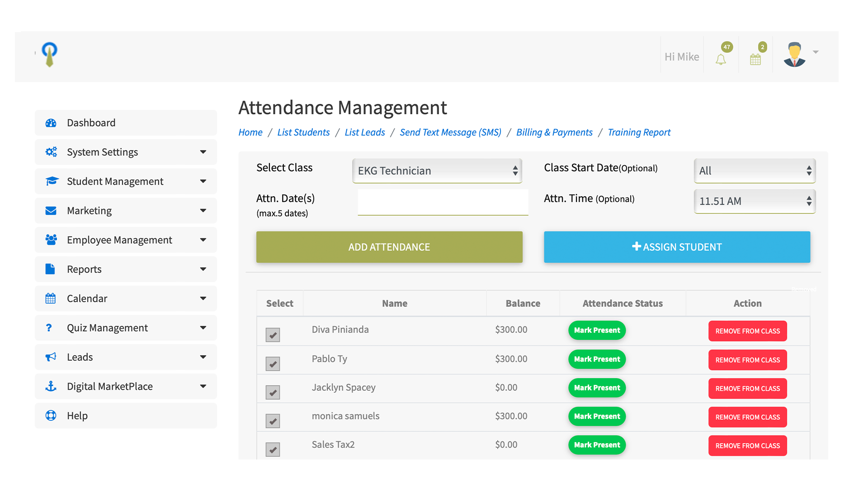Uncheck the checkbox for Diva Pinianda
The height and width of the screenshot is (488, 868).
273,335
